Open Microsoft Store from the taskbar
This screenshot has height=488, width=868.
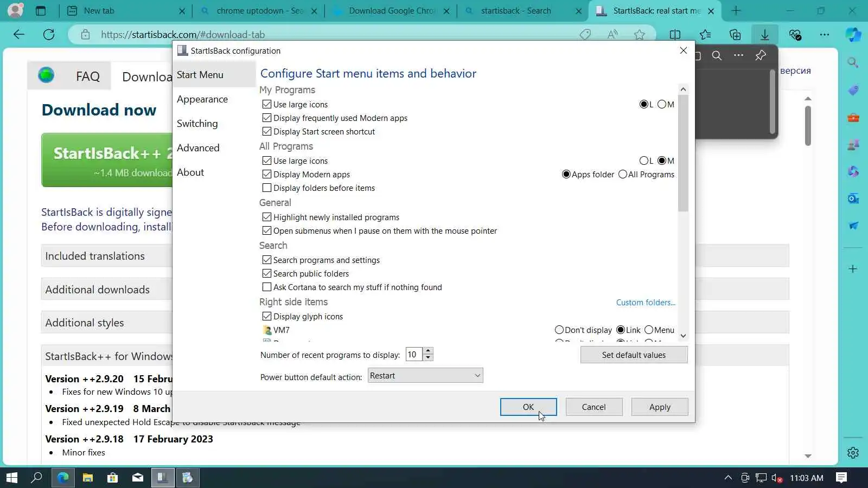[112, 478]
